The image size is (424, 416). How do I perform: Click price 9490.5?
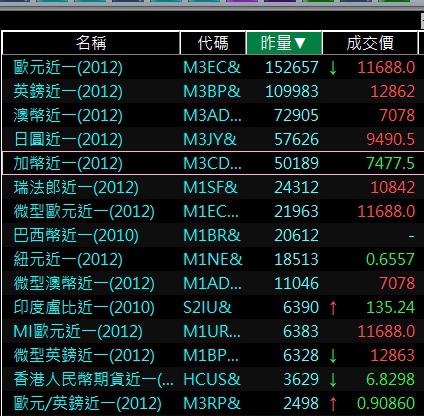(x=390, y=140)
